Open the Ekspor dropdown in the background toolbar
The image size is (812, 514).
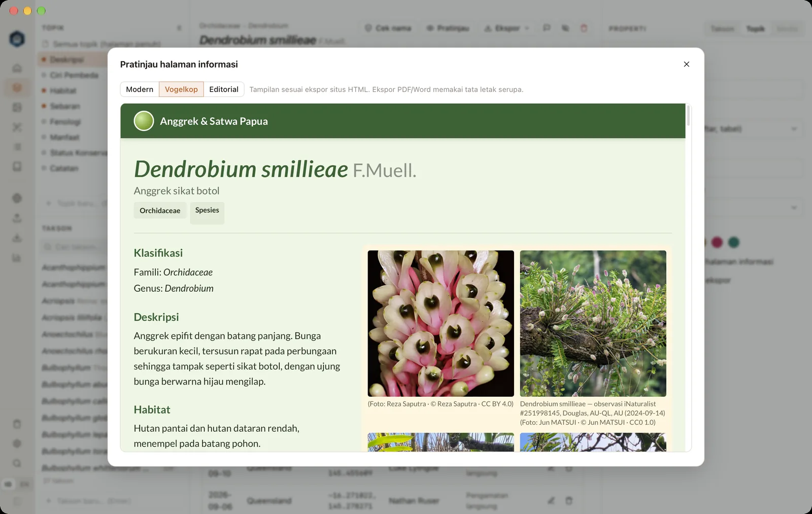tap(506, 28)
